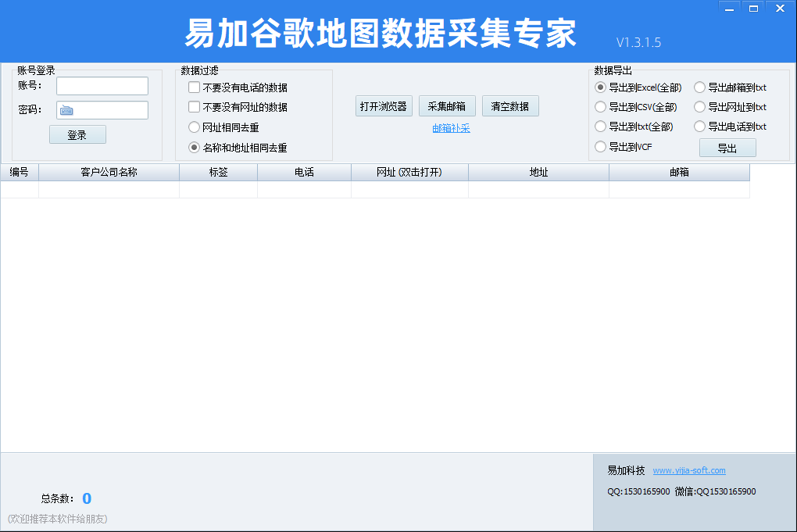Image resolution: width=797 pixels, height=532 pixels.
Task: Click the 打开浏览器 button
Action: (x=384, y=106)
